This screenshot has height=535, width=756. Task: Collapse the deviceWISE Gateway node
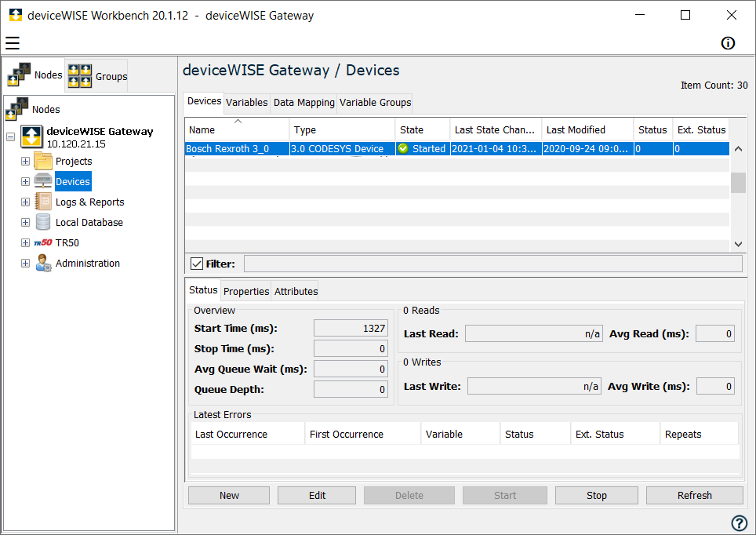point(11,136)
